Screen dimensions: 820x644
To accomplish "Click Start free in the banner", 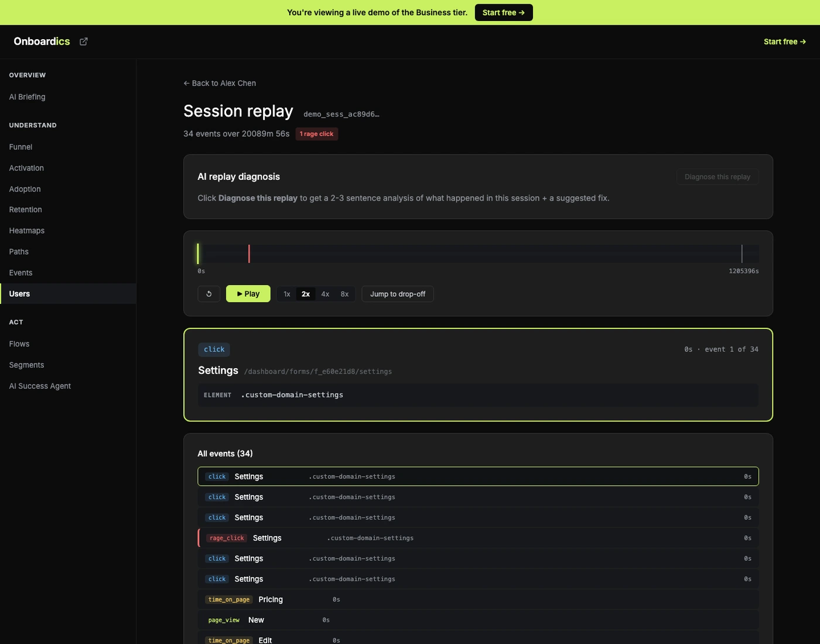I will tap(503, 12).
